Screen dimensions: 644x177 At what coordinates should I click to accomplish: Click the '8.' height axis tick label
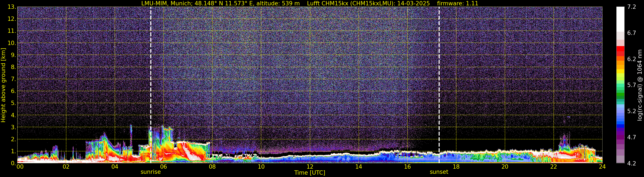tap(13, 67)
